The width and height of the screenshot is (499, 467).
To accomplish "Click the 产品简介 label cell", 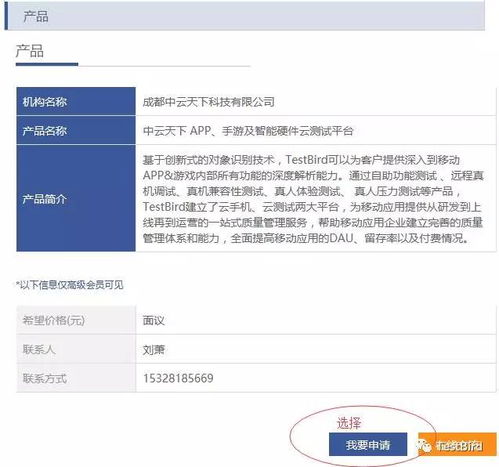I will pos(76,198).
